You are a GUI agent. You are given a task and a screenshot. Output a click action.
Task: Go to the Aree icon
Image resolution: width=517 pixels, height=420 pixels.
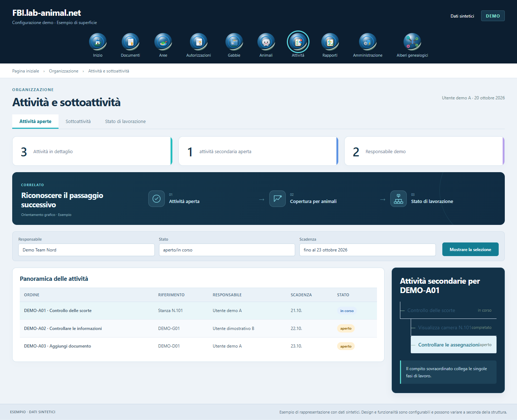tap(163, 42)
